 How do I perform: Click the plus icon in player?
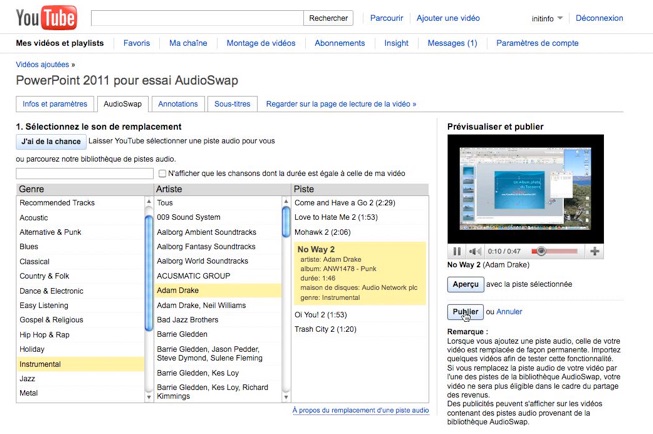pyautogui.click(x=595, y=251)
